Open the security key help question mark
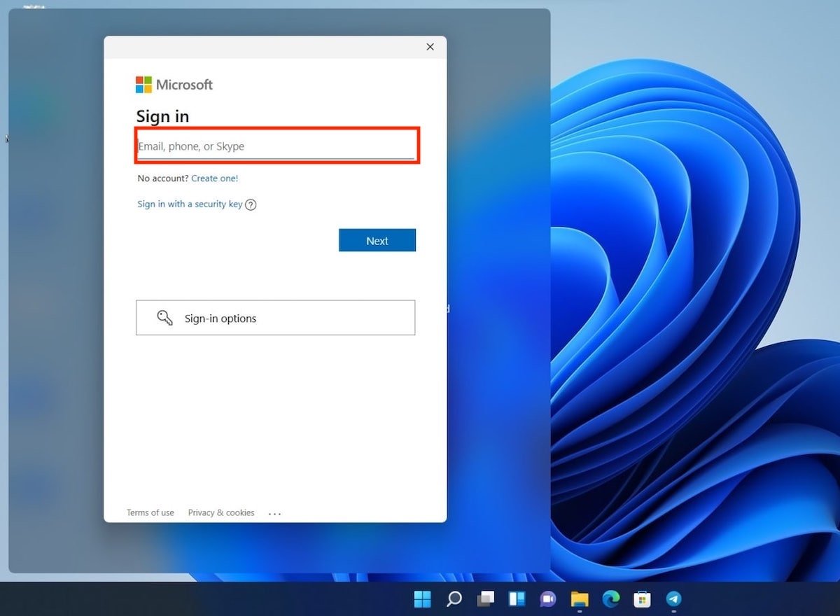840x616 pixels. [x=251, y=205]
